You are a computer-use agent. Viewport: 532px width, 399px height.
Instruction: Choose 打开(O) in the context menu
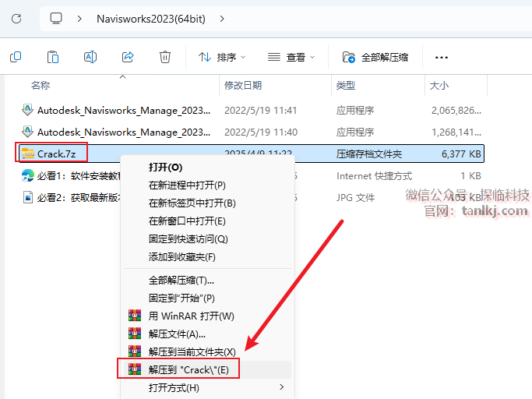pos(166,167)
